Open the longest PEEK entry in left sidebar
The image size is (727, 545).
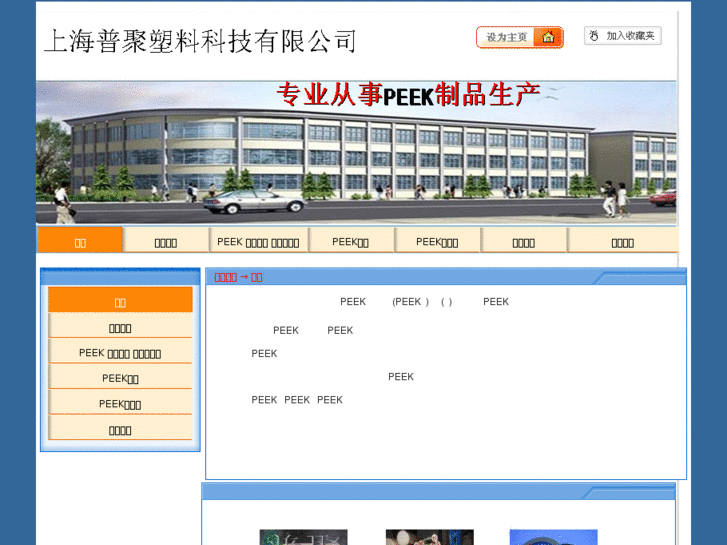(120, 351)
